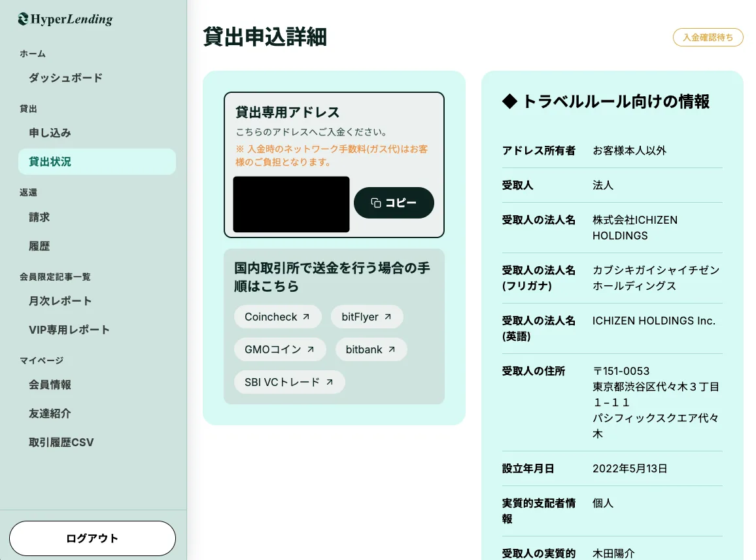Go to 申し込み page

[50, 133]
